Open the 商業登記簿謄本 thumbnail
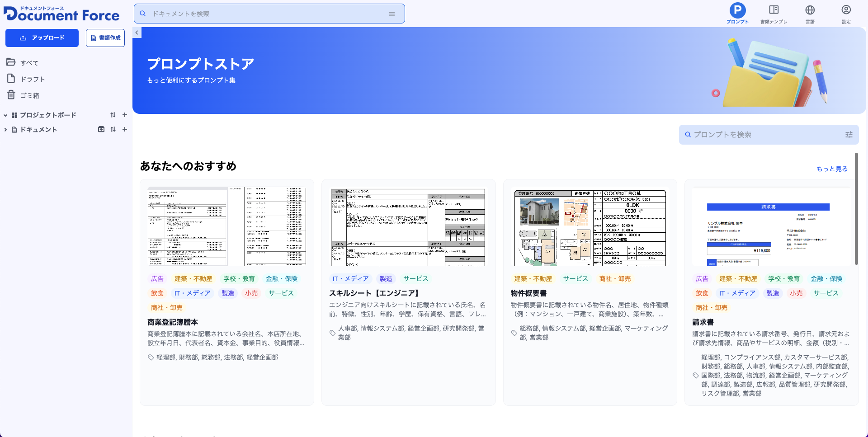 pos(227,226)
